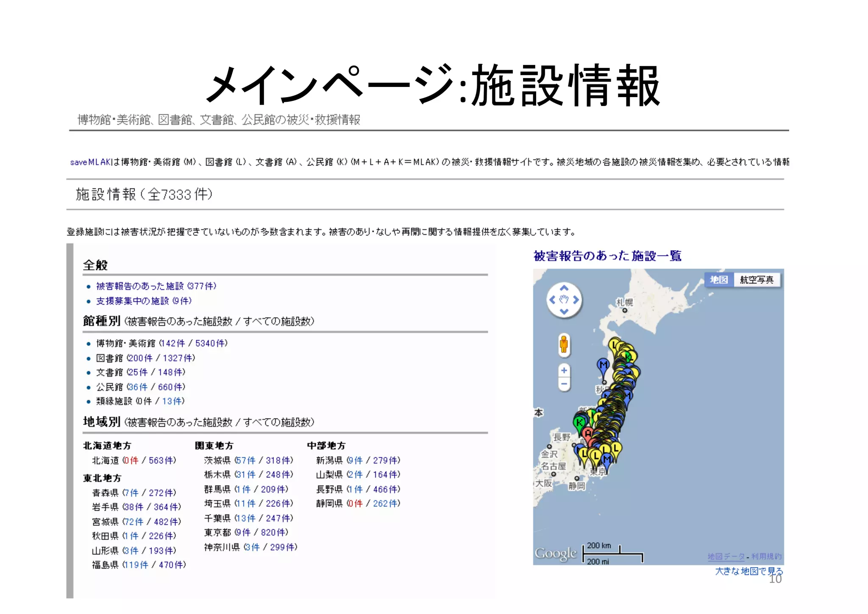Pan the map left with arrow control
868x614 pixels.
(x=552, y=300)
